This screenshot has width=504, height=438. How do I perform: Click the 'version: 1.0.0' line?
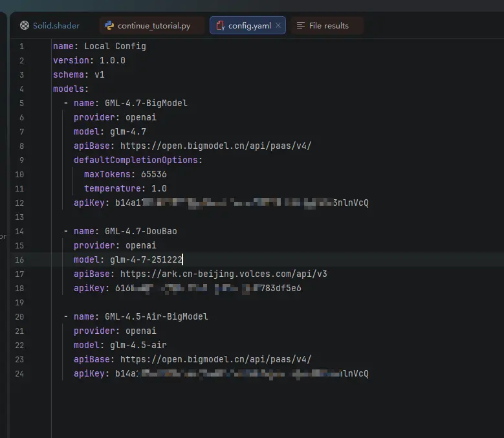89,60
